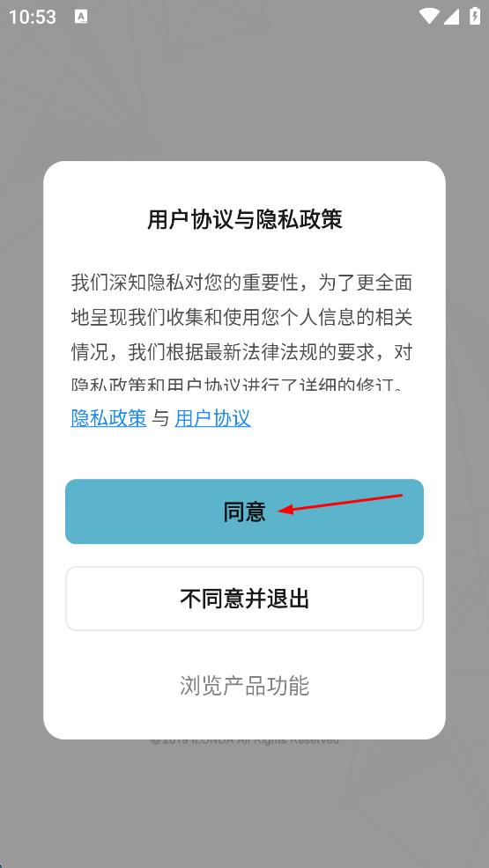The height and width of the screenshot is (868, 489).
Task: Tap the line starting 地呈现我们收集
Action: coord(241,318)
